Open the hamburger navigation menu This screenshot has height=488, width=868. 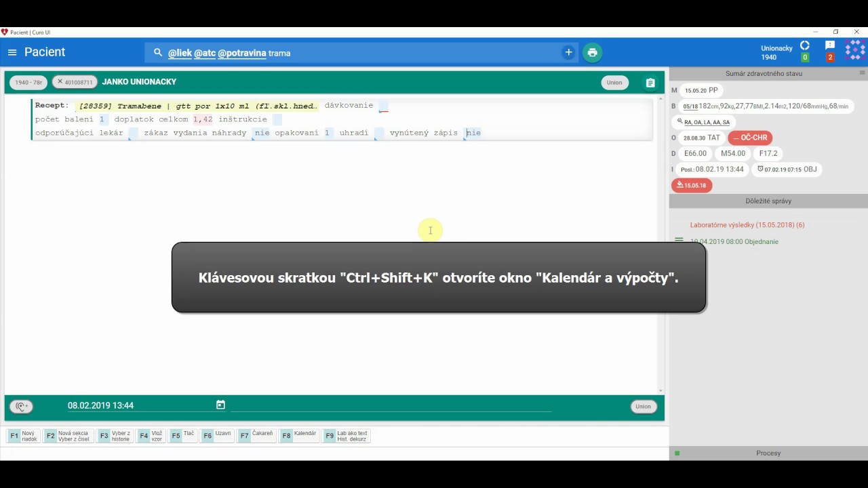(12, 52)
